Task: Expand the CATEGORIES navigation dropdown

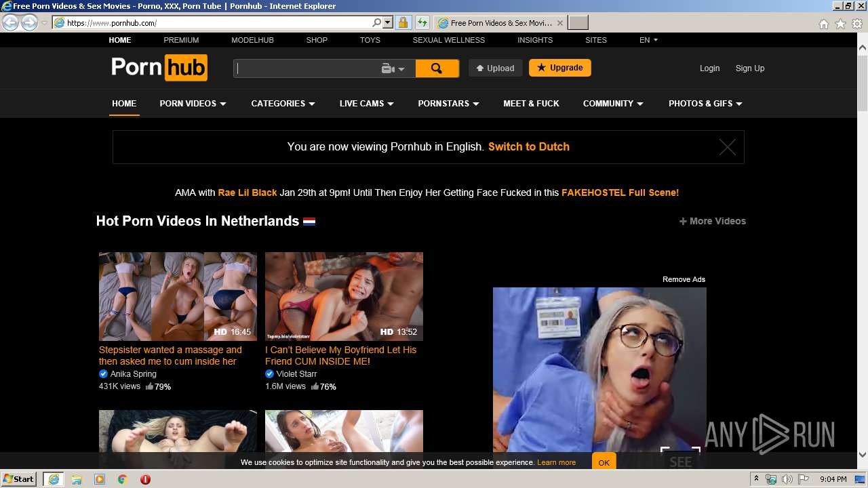Action: (x=283, y=104)
